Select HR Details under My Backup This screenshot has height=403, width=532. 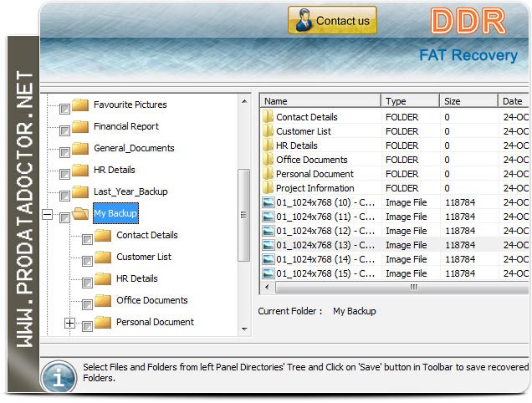pos(137,278)
